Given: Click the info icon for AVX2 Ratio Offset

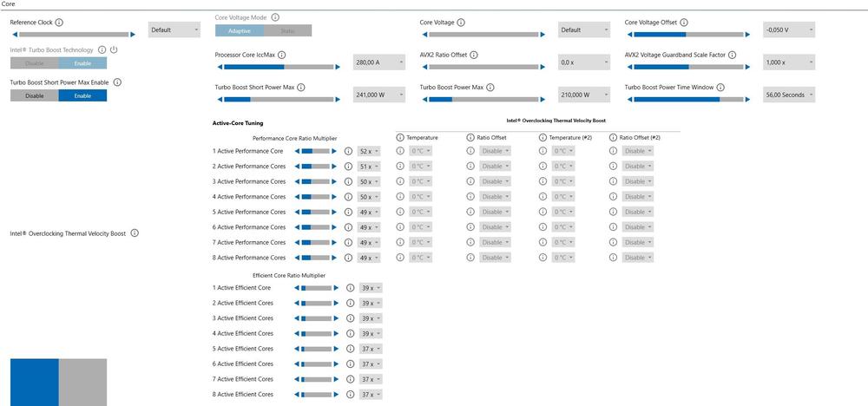Looking at the screenshot, I should [x=474, y=55].
